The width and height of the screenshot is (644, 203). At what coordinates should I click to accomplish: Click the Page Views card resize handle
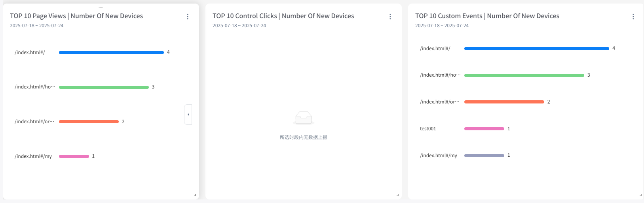[195, 195]
